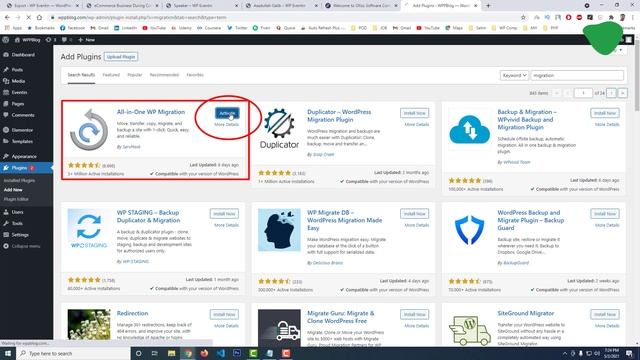Click the WP Migrate DB head icon
The width and height of the screenshot is (640, 360).
pyautogui.click(x=279, y=230)
